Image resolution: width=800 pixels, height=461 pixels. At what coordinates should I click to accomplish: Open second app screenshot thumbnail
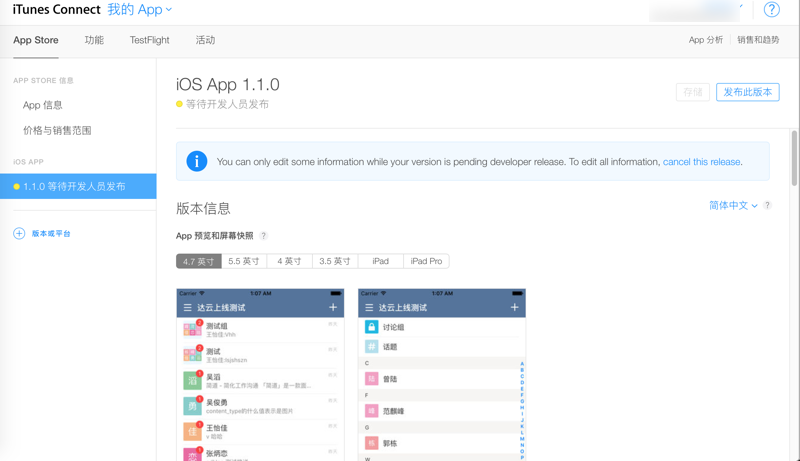click(x=442, y=375)
